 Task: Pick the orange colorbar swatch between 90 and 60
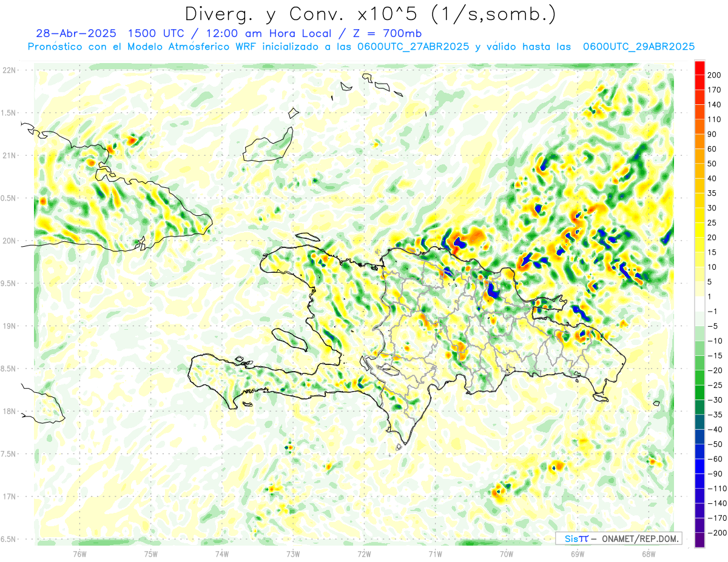pyautogui.click(x=699, y=142)
